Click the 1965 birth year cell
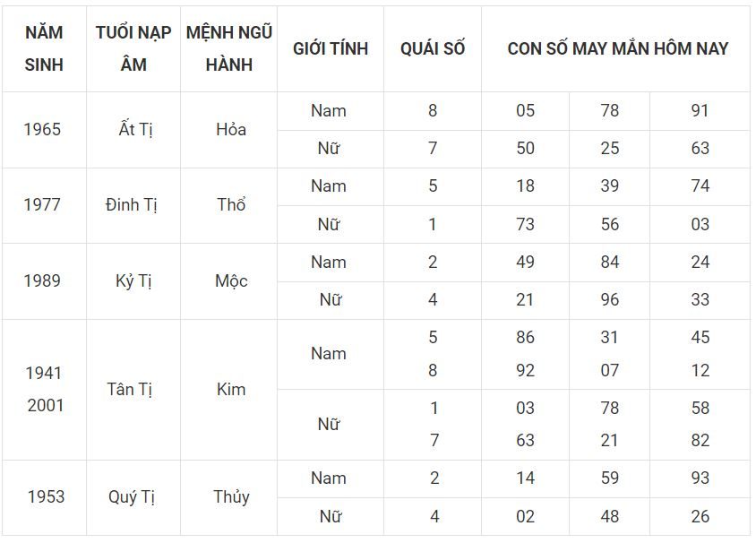The image size is (756, 543). click(43, 130)
